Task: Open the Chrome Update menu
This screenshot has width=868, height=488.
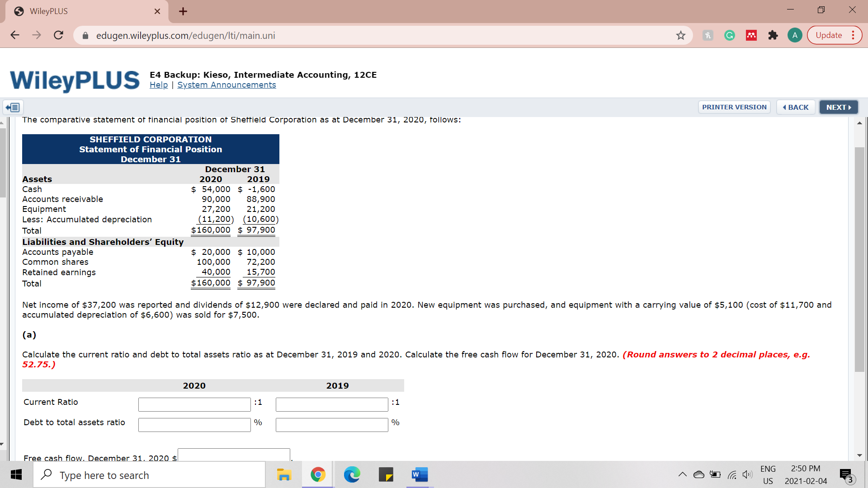Action: pos(835,35)
